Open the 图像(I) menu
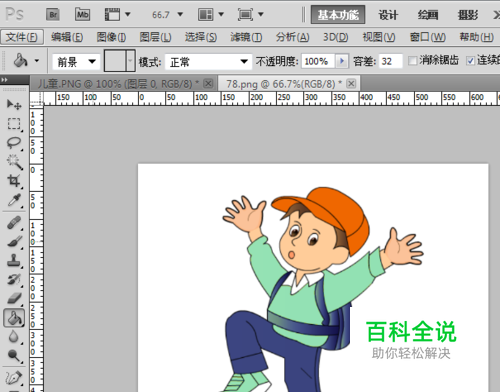Screen dimensions: 500x392 tap(111, 37)
